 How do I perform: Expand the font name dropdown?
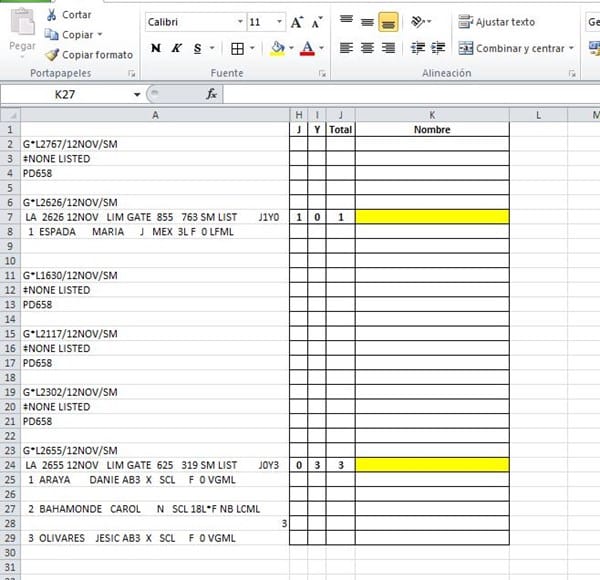point(240,22)
